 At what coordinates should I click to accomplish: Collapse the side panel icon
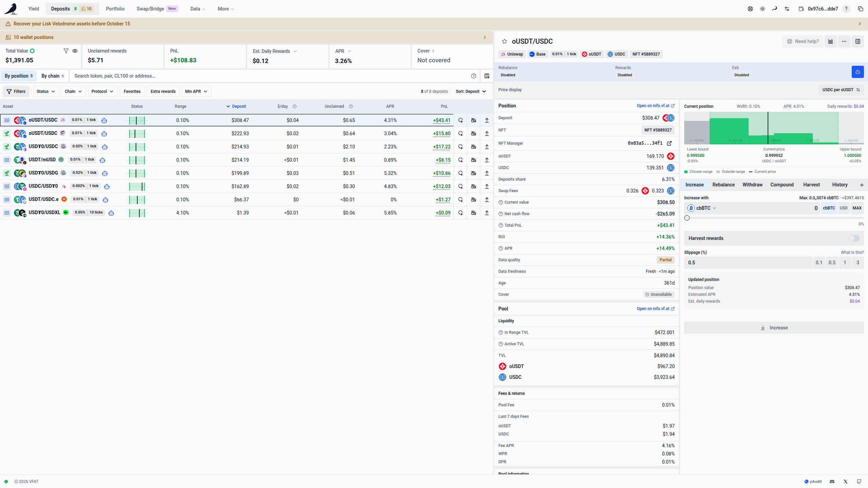pos(858,41)
